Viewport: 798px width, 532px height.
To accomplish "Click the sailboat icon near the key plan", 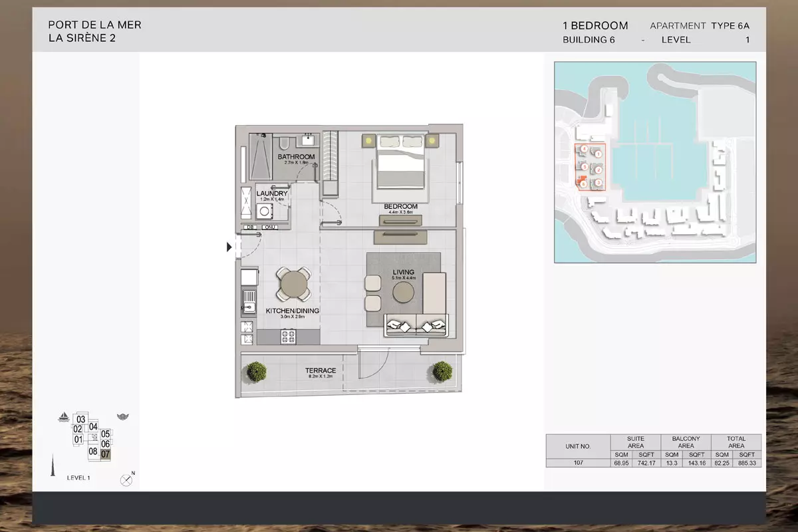I will (64, 418).
